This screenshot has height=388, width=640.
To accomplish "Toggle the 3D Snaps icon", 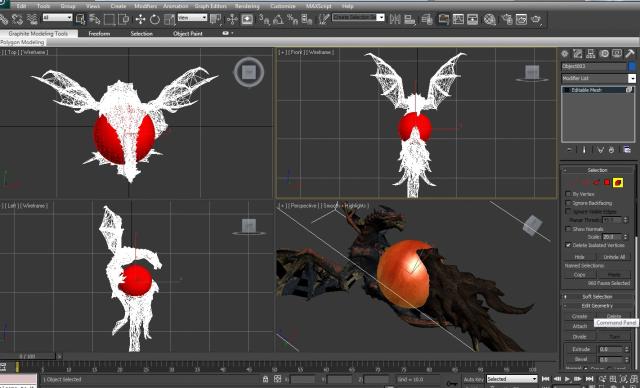I will (264, 19).
